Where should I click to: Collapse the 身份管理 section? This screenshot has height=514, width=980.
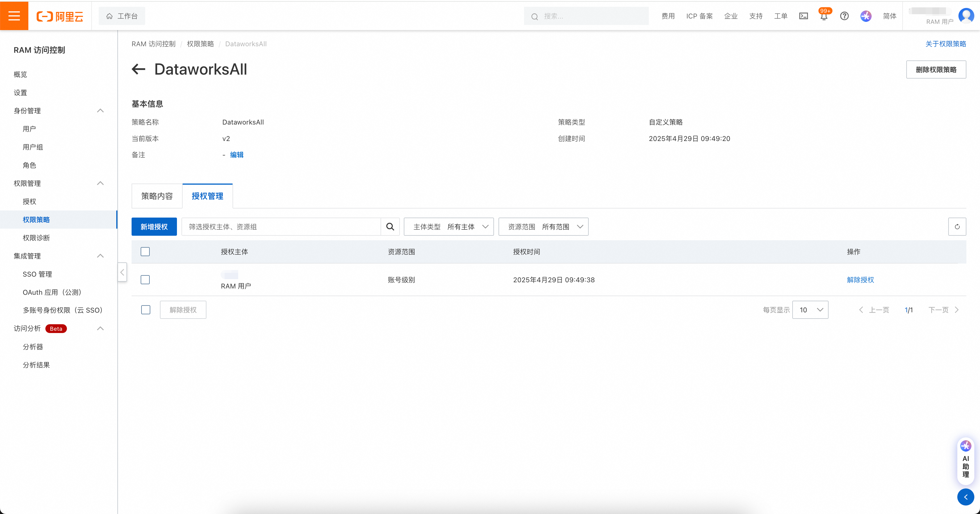click(x=100, y=111)
